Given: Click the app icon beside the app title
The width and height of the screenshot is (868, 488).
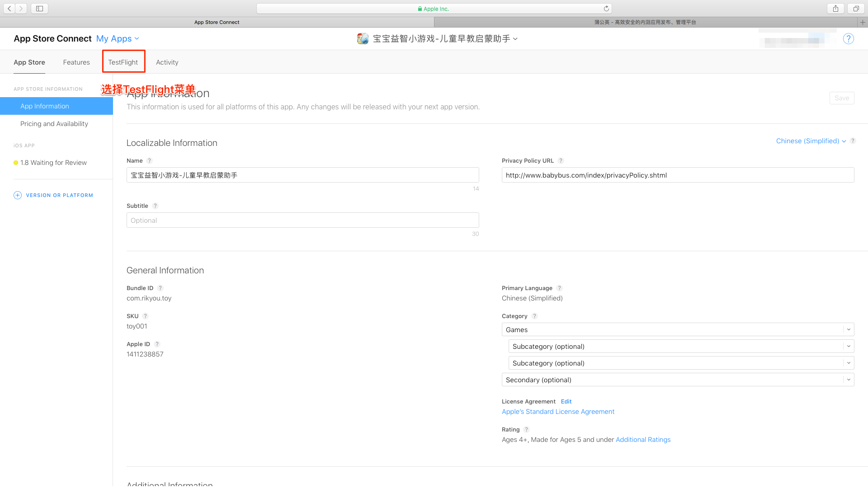Looking at the screenshot, I should 363,39.
